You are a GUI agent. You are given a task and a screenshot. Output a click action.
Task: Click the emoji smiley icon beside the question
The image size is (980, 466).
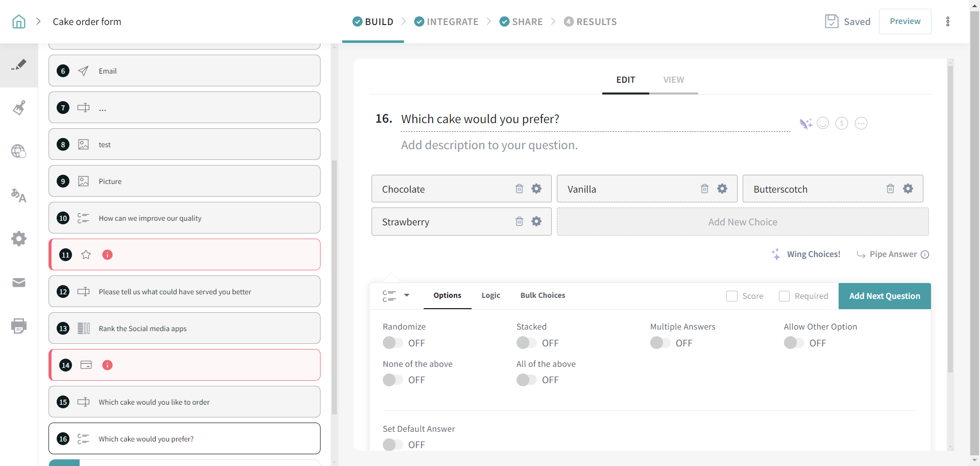(823, 123)
